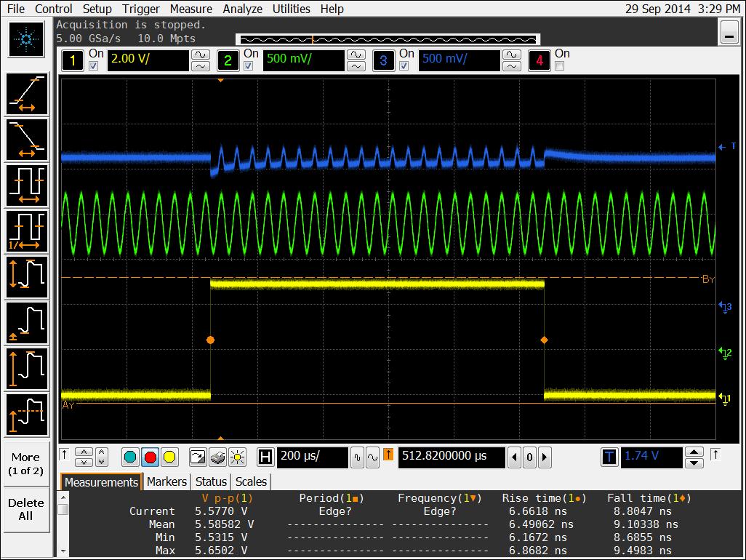Screen dimensions: 746x560
Task: Select the Measurements tab
Action: tap(101, 482)
